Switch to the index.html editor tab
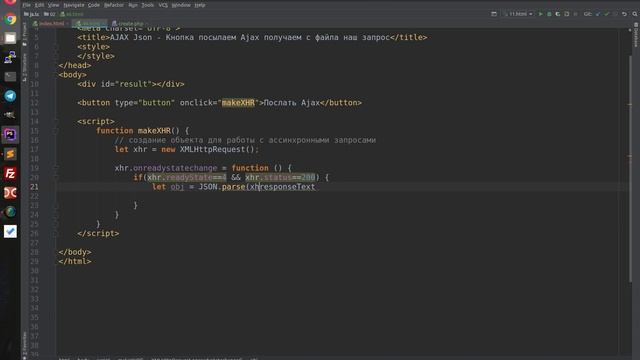 tap(51, 24)
